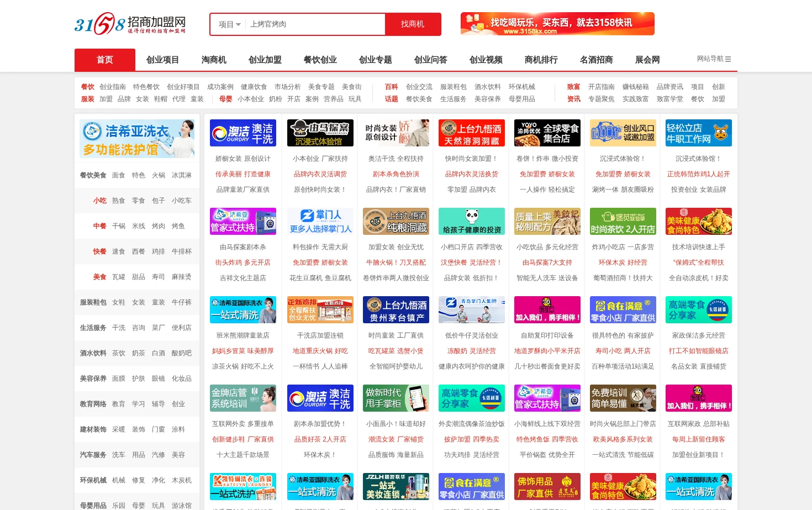The width and height of the screenshot is (812, 510).
Task: Click the 掌门人 brand logo
Action: tap(320, 222)
